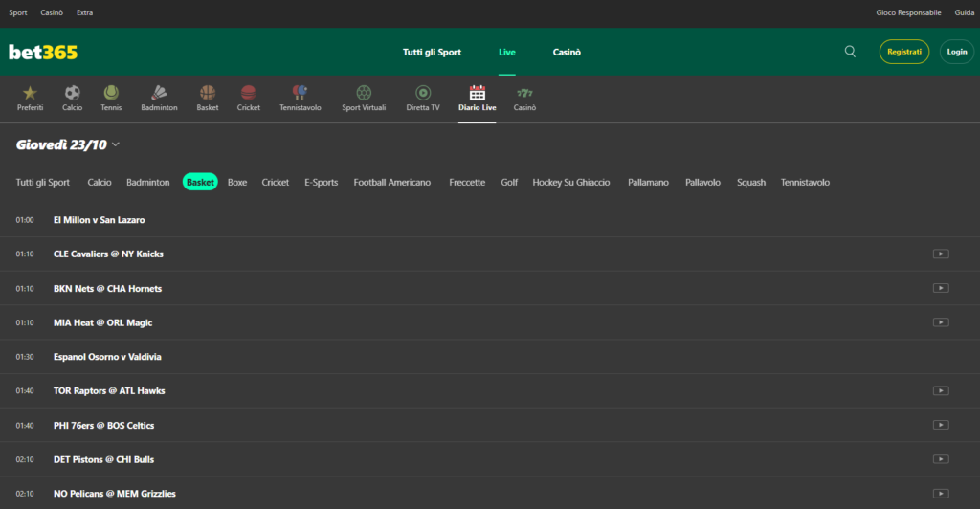The height and width of the screenshot is (509, 980).
Task: Select the Cricket ball icon
Action: (x=249, y=94)
